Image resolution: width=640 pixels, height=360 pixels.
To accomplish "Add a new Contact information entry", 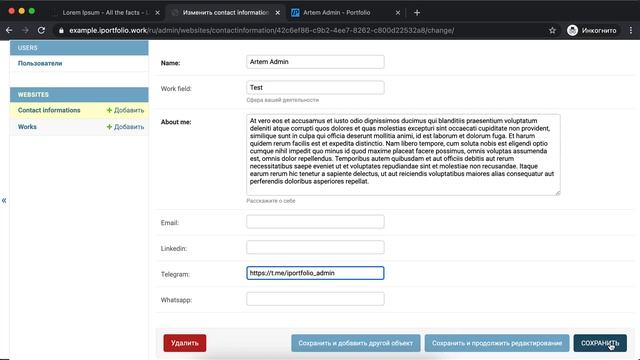I will [125, 110].
